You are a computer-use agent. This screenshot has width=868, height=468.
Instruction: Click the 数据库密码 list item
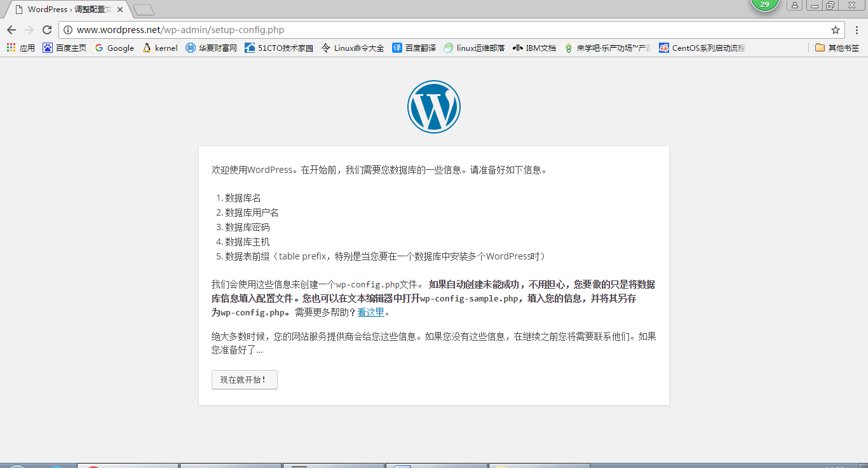(x=247, y=227)
